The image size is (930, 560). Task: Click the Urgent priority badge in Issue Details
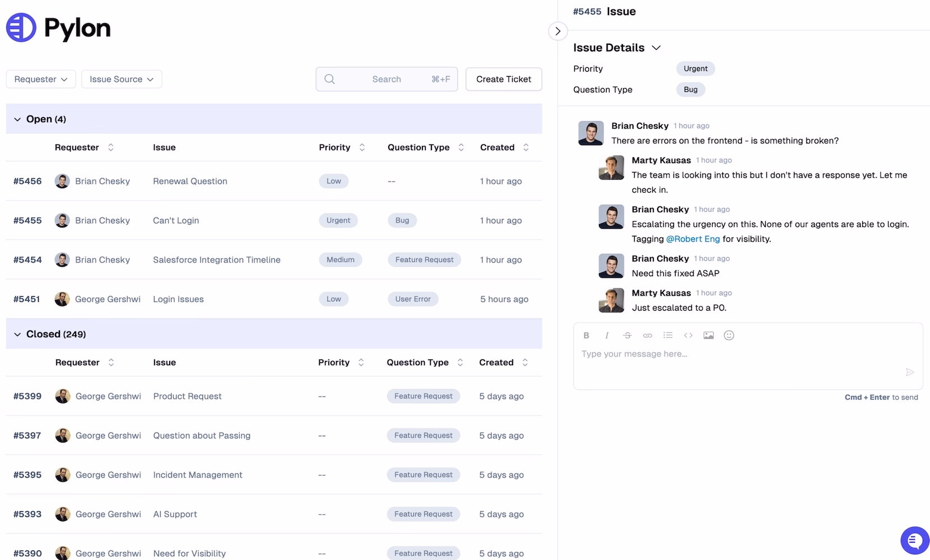click(695, 68)
